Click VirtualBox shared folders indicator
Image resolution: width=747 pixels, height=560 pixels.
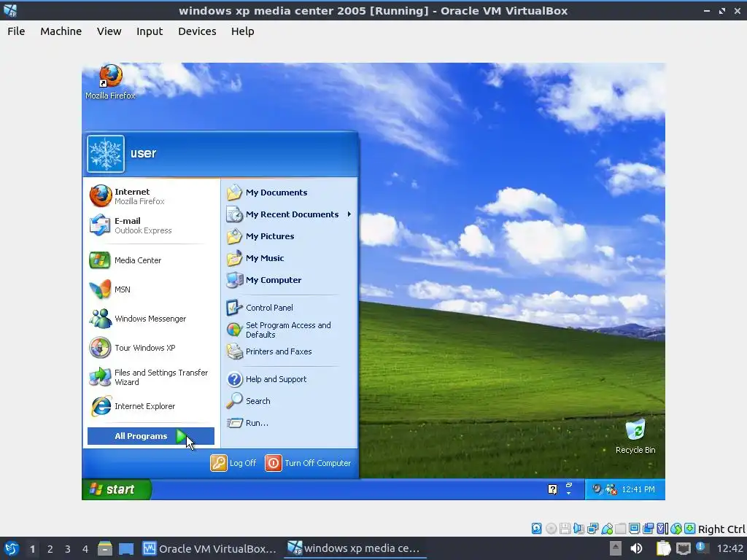coord(620,528)
